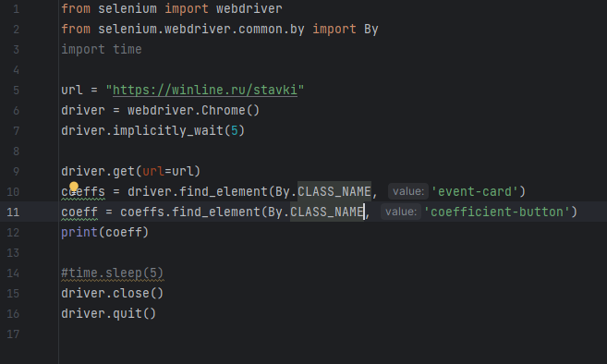Click line number 11 in gutter
607x364 pixels.
click(x=13, y=212)
